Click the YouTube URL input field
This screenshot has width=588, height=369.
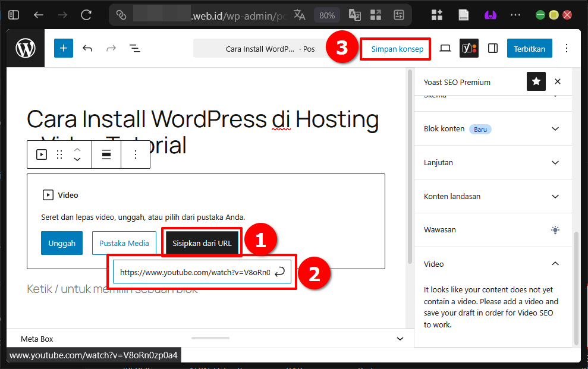[196, 272]
